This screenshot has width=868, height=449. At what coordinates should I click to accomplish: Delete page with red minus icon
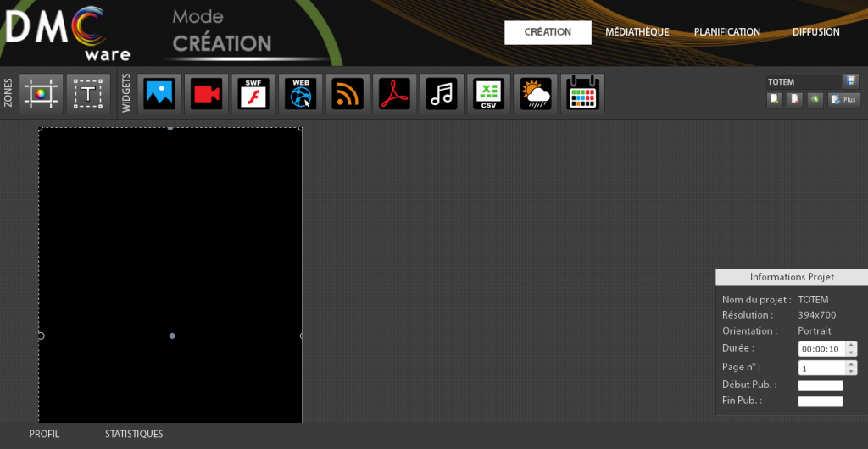(795, 100)
